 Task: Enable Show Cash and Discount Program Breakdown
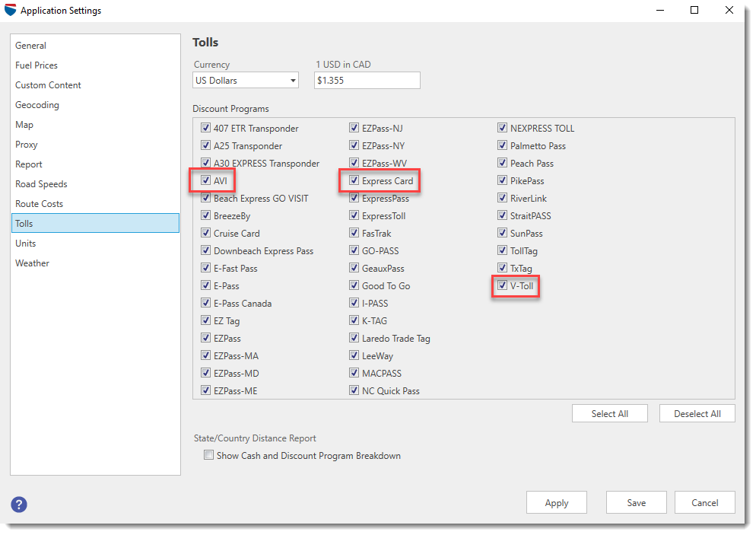pos(208,455)
